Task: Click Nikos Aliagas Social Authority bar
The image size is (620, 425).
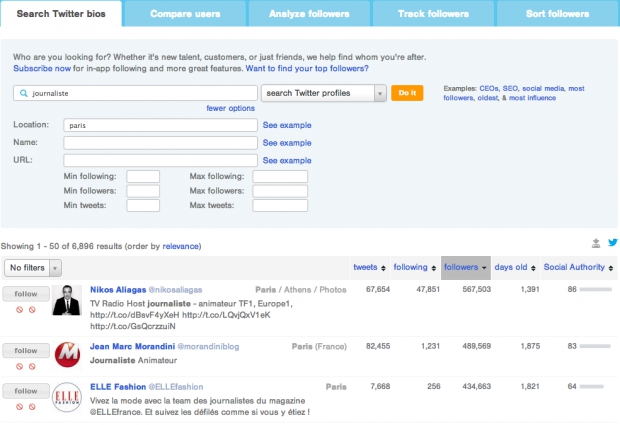Action: pyautogui.click(x=596, y=290)
